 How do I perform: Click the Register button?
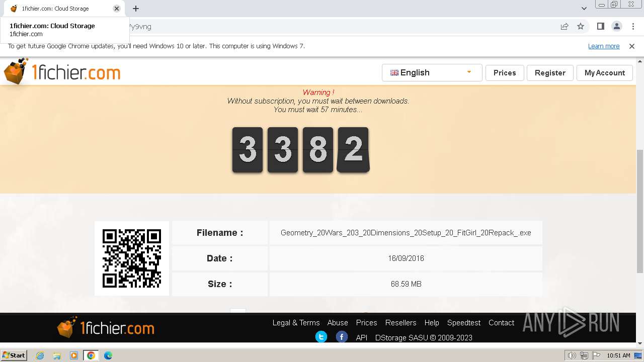click(550, 72)
